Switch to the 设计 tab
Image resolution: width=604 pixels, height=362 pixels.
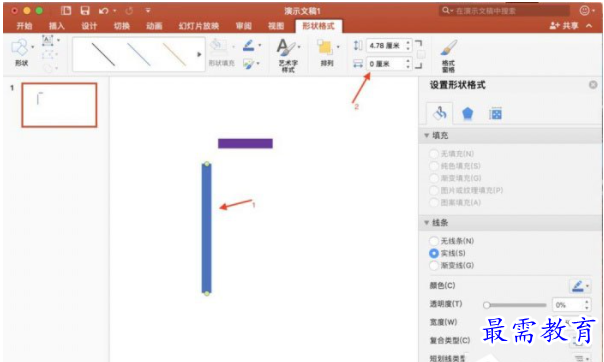(x=89, y=26)
